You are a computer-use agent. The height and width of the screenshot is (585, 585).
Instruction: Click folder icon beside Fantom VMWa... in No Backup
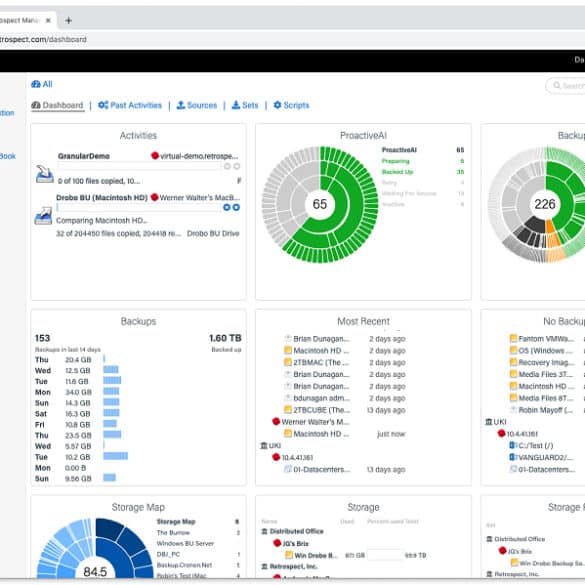(513, 338)
